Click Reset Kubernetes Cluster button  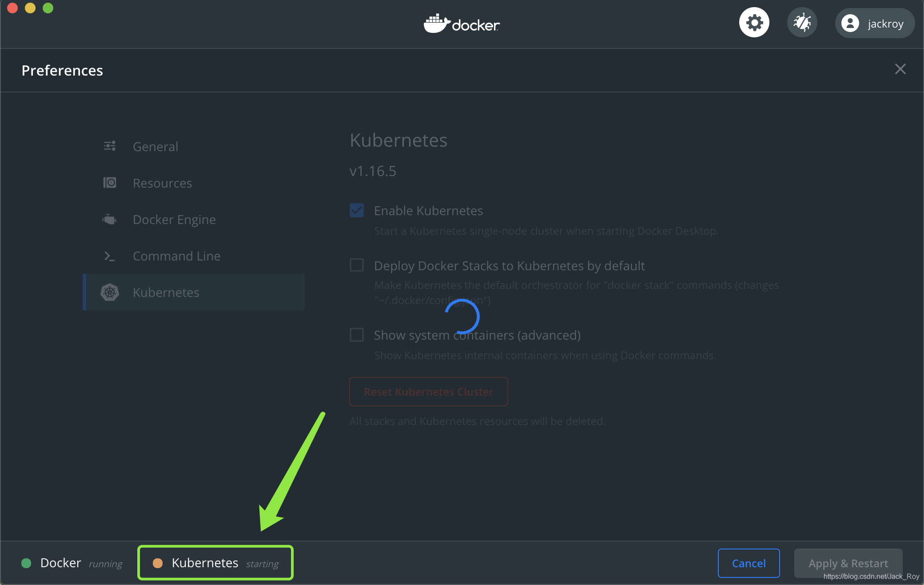click(x=429, y=392)
